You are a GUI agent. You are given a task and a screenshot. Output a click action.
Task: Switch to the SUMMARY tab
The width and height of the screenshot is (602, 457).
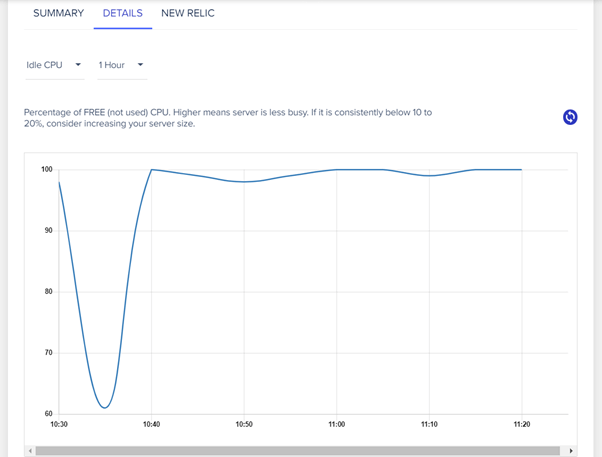pos(58,13)
